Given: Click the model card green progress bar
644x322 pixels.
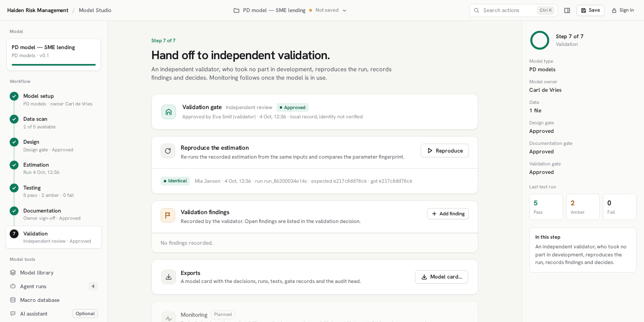Looking at the screenshot, I should (54, 65).
